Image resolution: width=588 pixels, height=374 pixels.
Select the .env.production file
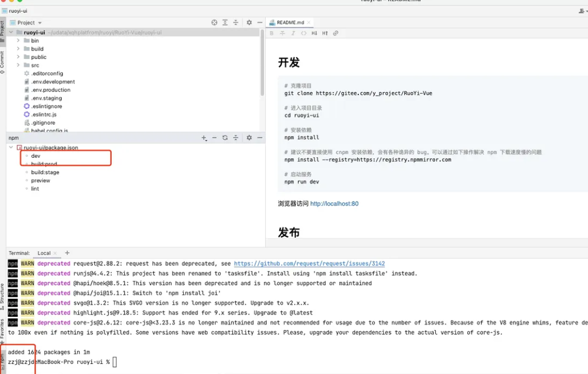(51, 90)
